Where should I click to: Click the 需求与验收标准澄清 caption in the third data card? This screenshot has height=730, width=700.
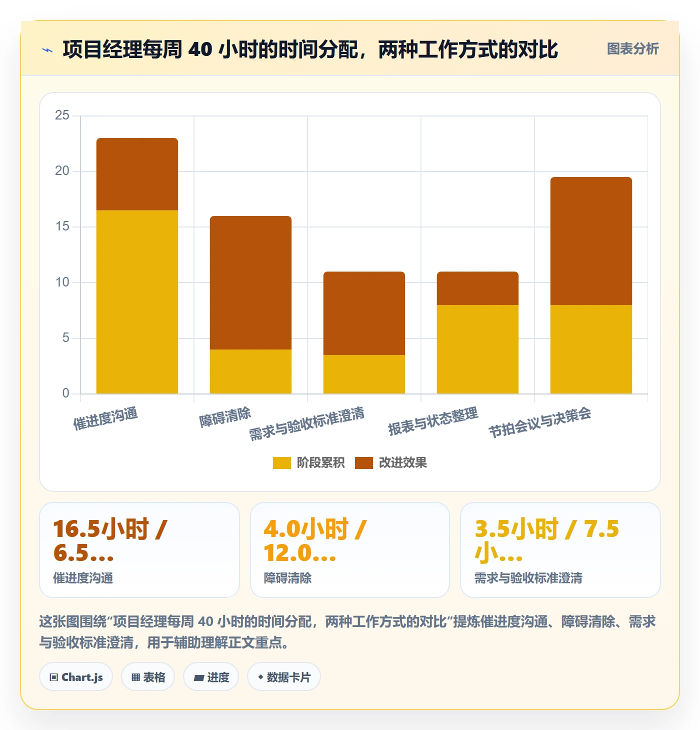coord(528,578)
